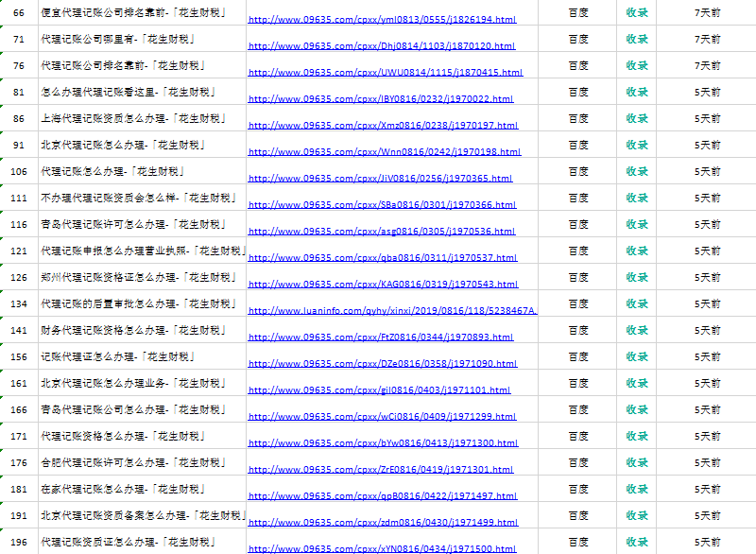Select title cell '财务代理记账资格怎么办理-「花生财税」'
The height and width of the screenshot is (554, 756).
coord(143,330)
